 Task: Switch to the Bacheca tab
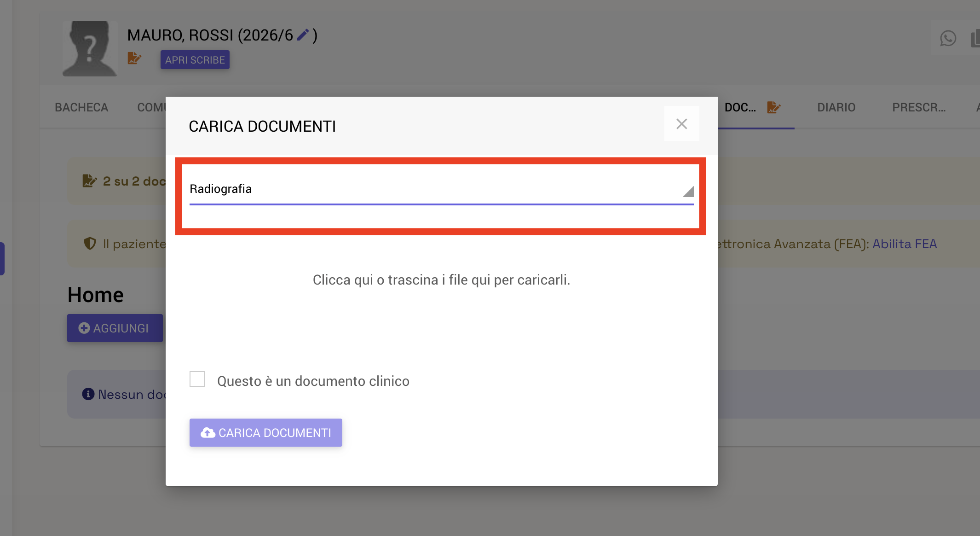81,107
